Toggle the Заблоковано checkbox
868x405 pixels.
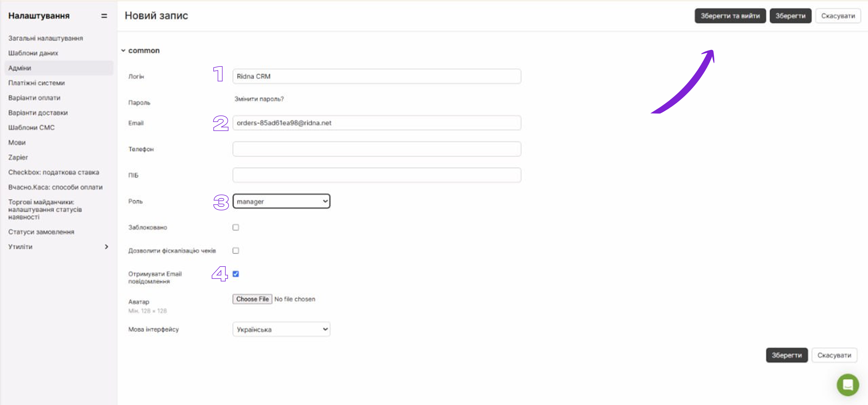point(236,227)
